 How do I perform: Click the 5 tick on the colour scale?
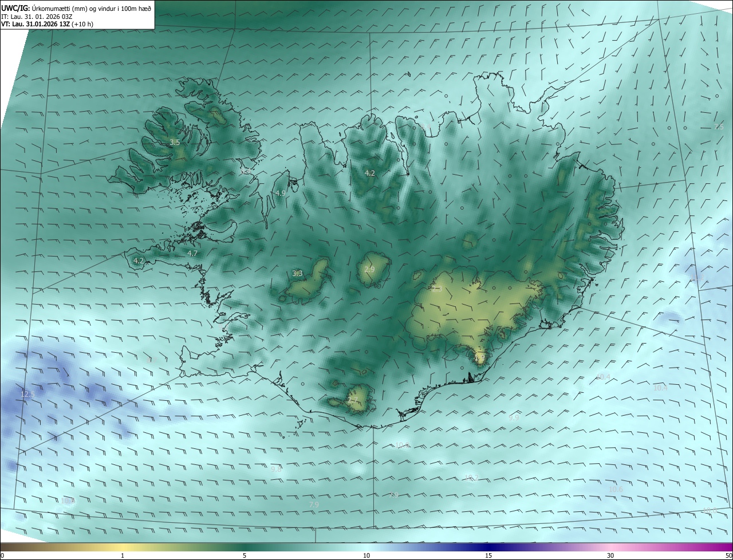coord(245,555)
